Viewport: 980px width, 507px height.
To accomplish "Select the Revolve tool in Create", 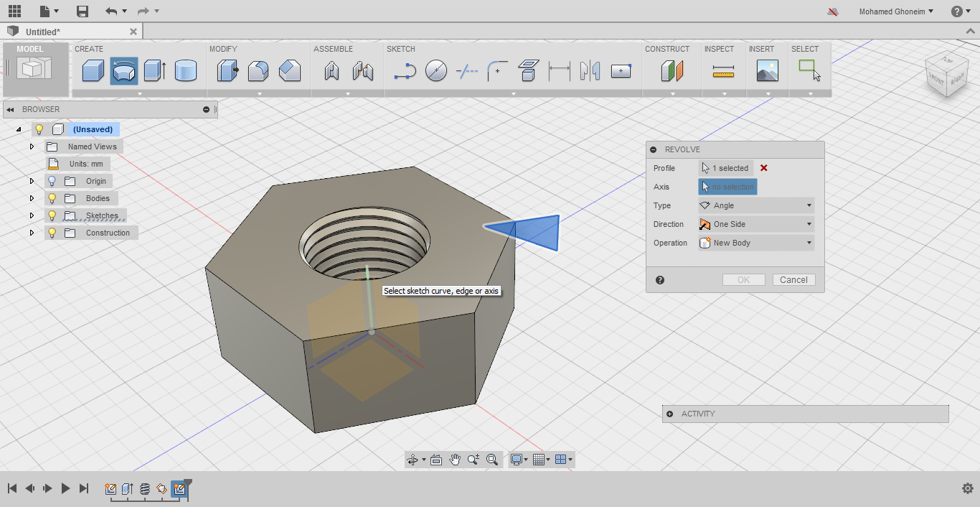I will click(124, 71).
